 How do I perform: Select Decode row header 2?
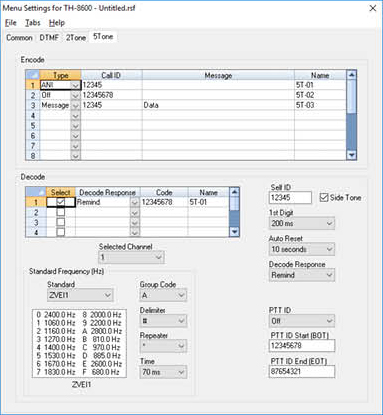click(x=36, y=212)
